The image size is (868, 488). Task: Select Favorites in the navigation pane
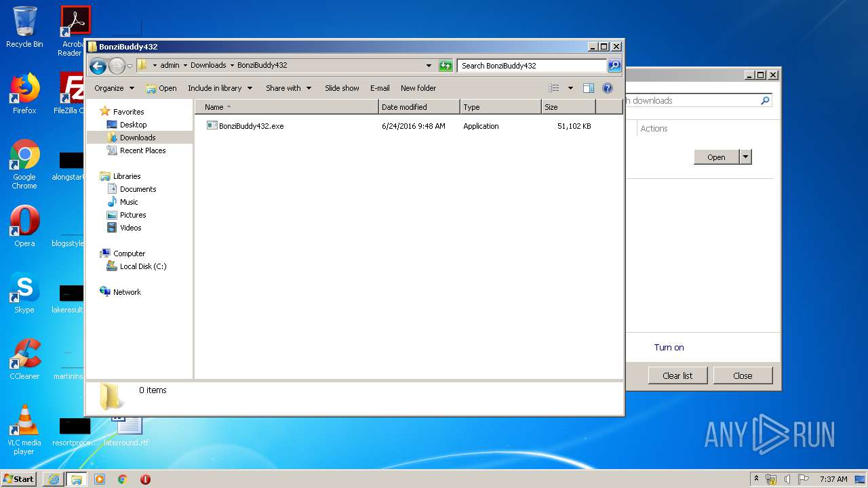coord(122,112)
